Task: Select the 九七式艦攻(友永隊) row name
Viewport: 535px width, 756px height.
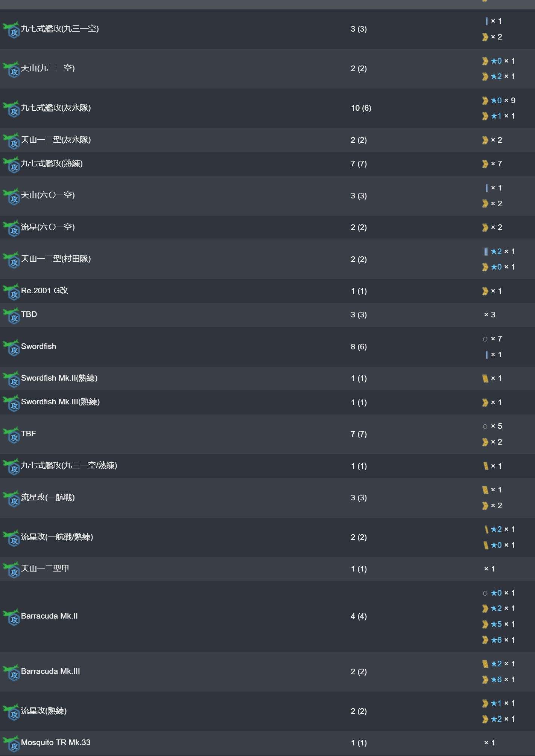Action: [56, 108]
